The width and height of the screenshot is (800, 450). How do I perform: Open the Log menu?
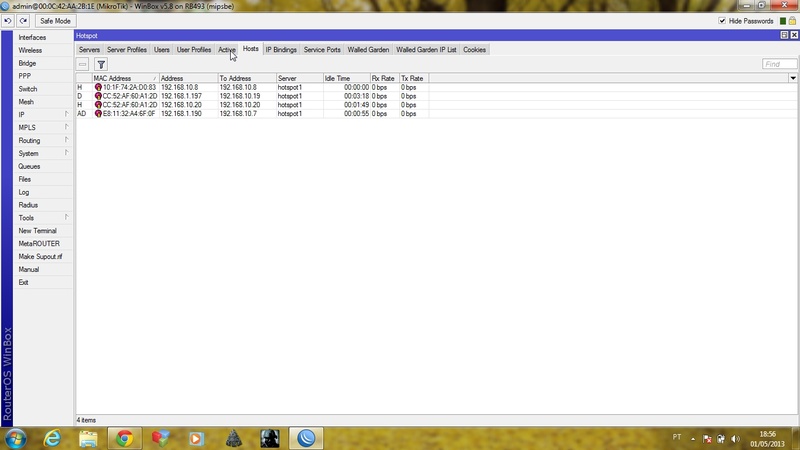[x=43, y=192]
